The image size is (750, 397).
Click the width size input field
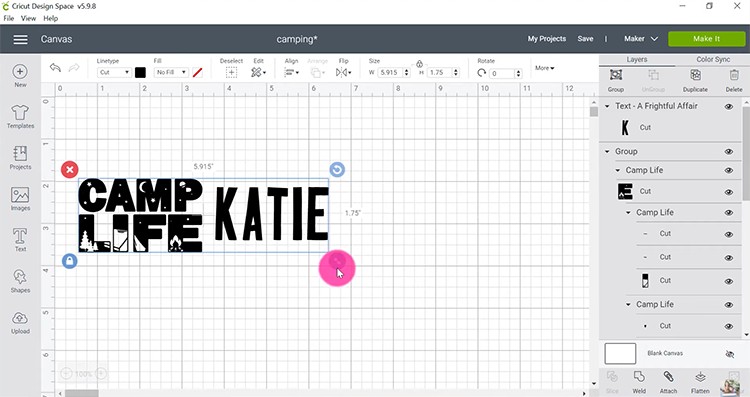pos(390,73)
